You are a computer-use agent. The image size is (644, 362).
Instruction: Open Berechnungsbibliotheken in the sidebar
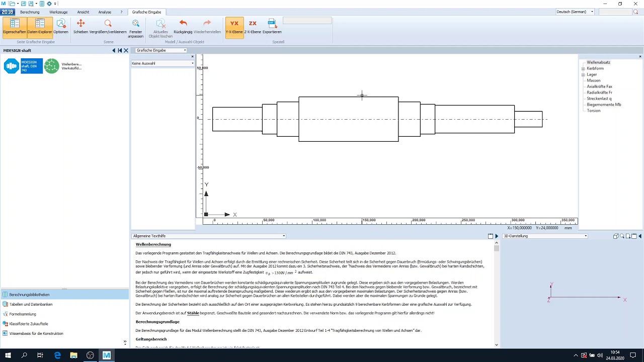(64, 295)
